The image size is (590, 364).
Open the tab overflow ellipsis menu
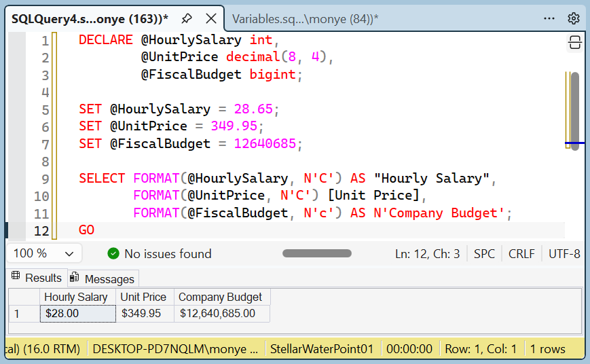coord(549,18)
